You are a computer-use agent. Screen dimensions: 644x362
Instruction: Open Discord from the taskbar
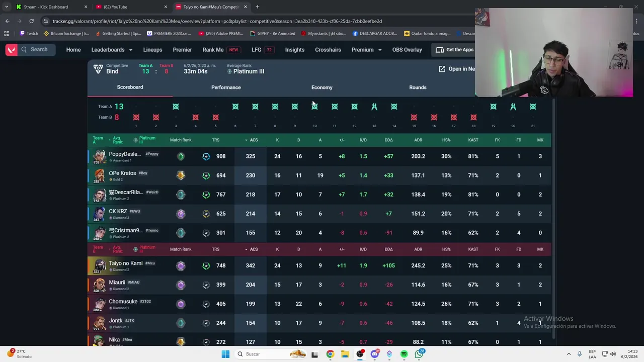[374, 354]
